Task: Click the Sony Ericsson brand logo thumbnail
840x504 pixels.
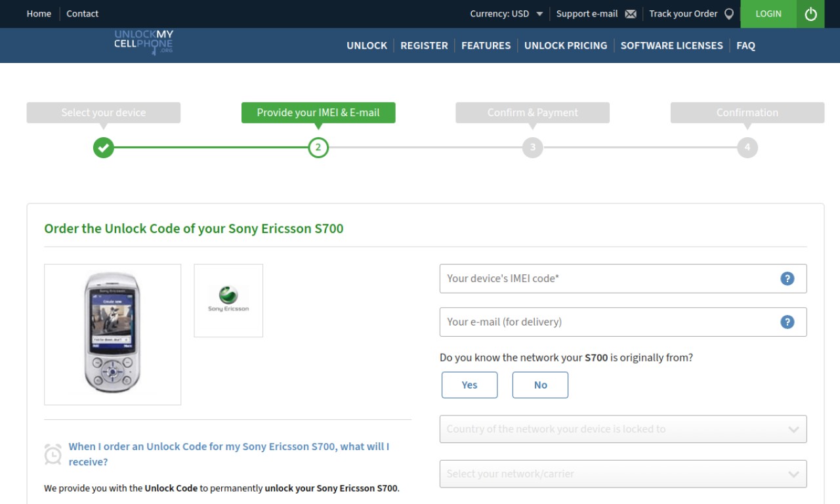Action: click(228, 301)
